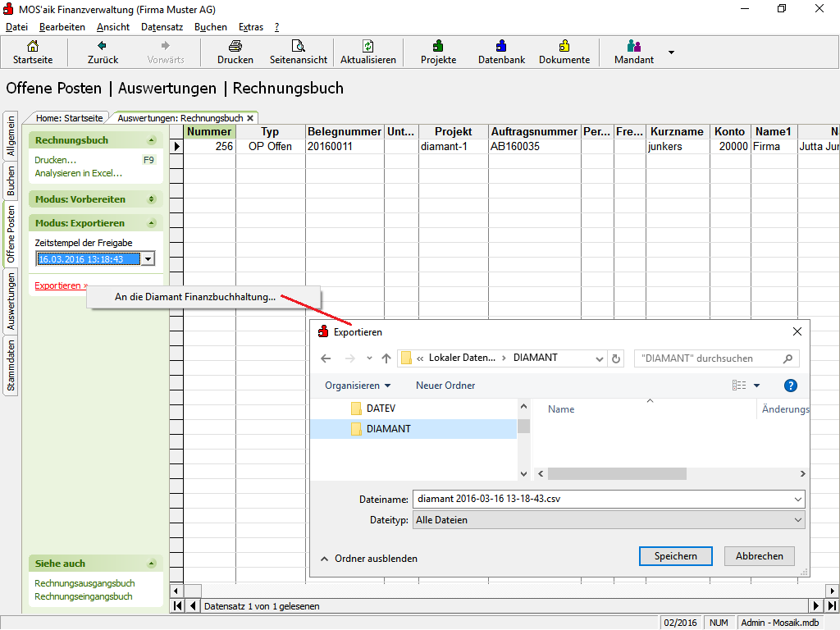Viewport: 840px width, 630px height.
Task: Switch to the Home: Startseite tab
Action: click(69, 118)
